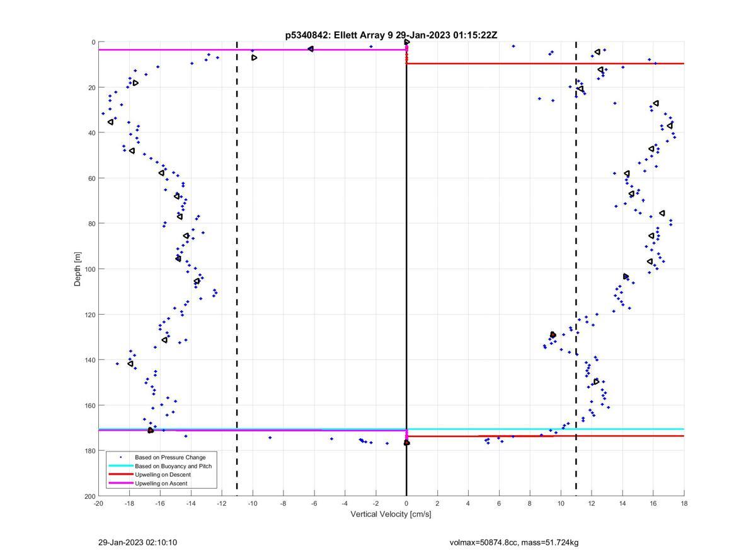Click x-axis tick label "12"
The height and width of the screenshot is (558, 756).
[x=592, y=503]
